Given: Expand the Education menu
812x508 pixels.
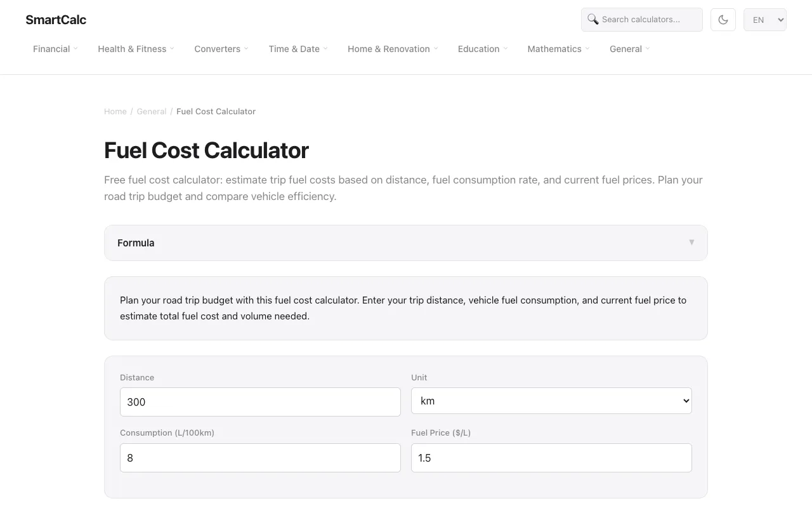Looking at the screenshot, I should point(483,49).
